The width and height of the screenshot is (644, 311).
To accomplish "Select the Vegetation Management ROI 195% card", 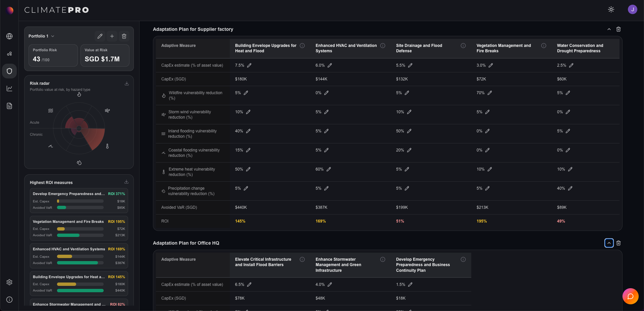I will click(79, 228).
